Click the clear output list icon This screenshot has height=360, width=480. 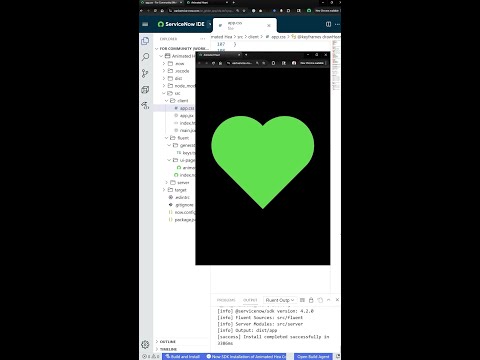coord(302,300)
